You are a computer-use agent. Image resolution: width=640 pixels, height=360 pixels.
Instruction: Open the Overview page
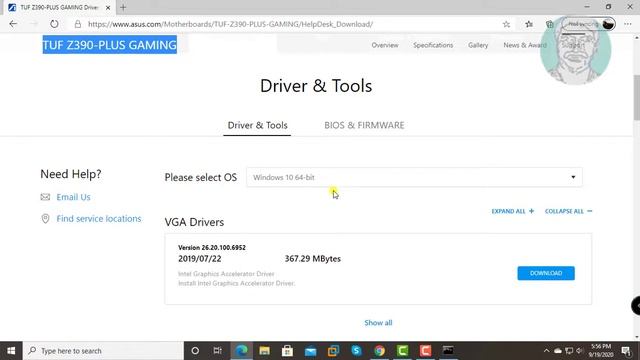[x=385, y=45]
